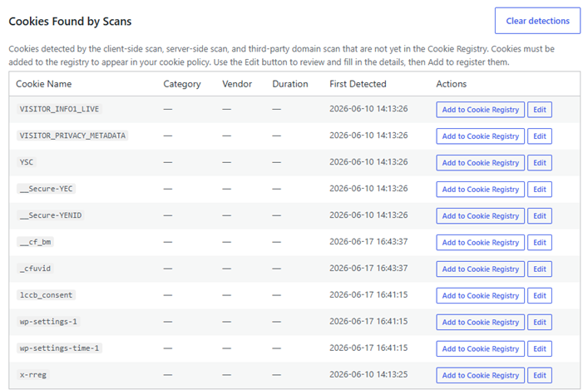Select the Vendor column header
The width and height of the screenshot is (588, 390).
237,84
